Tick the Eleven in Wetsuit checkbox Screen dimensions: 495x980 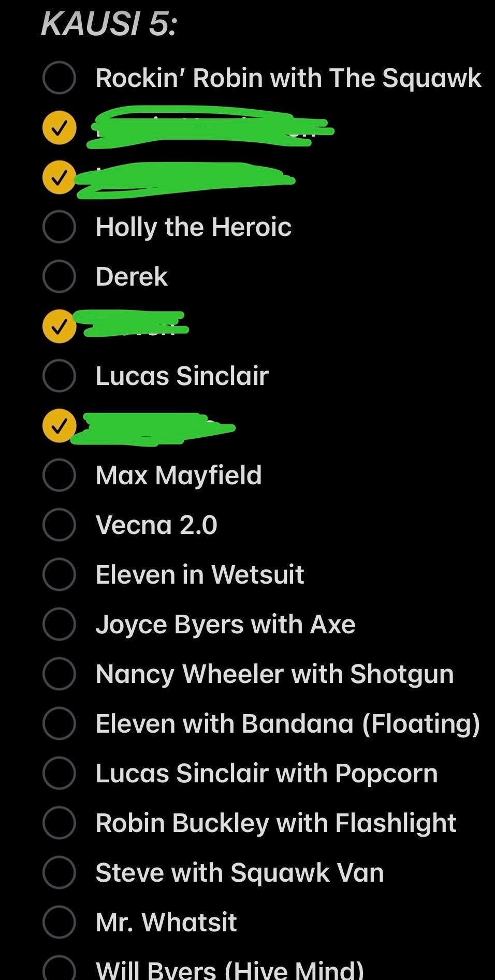(x=59, y=574)
